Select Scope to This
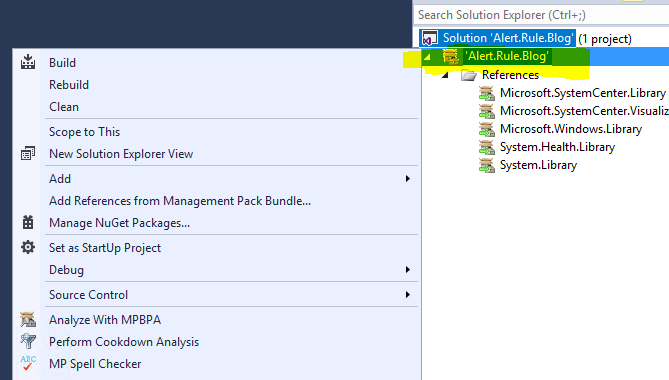The image size is (669, 380). 84,132
